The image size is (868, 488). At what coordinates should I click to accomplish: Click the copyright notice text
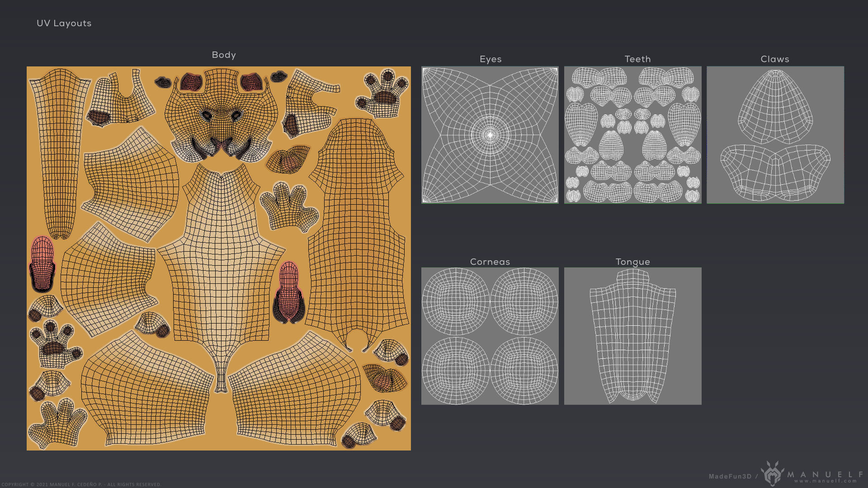(81, 484)
